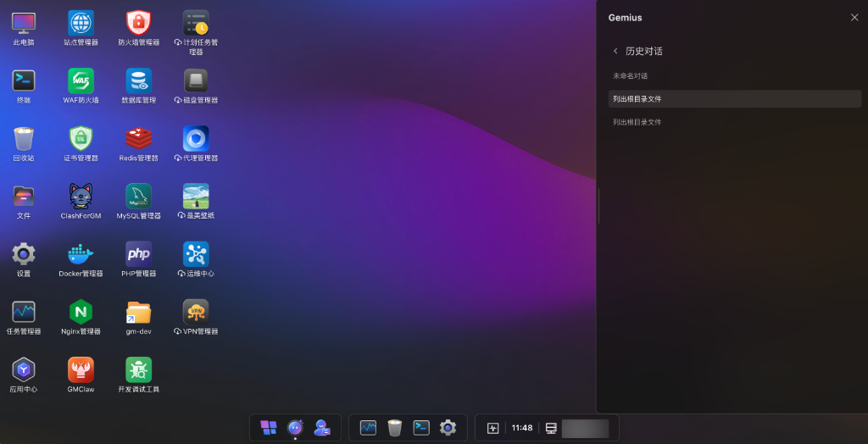Select the highlighted 列出根目录文件 conversation

735,99
